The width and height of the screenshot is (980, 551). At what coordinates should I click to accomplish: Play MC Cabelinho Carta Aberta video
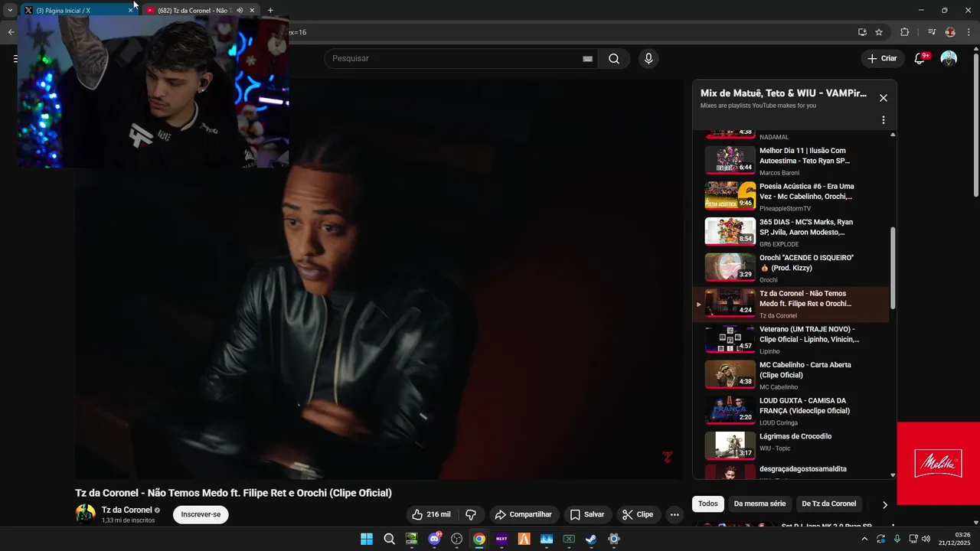(x=792, y=376)
